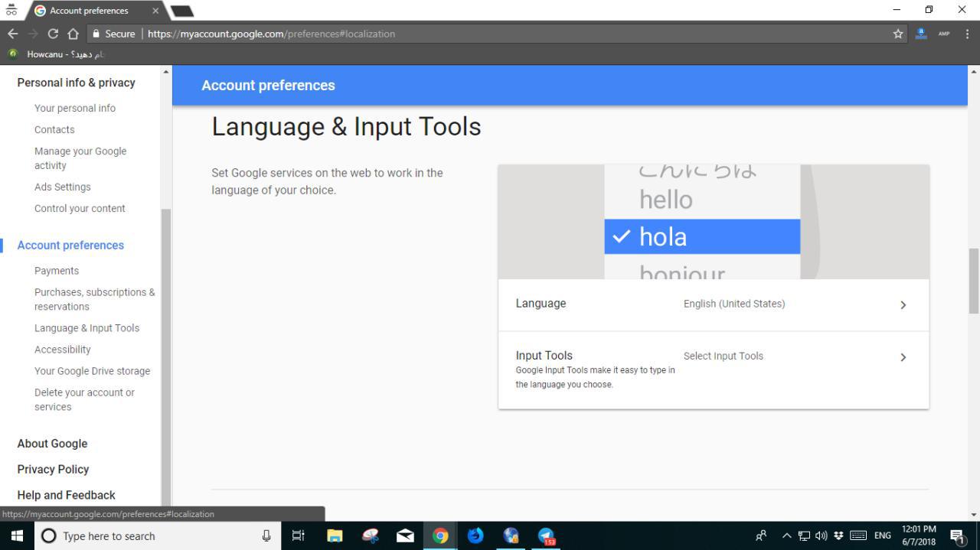Go to Contacts in the sidebar
This screenshot has height=550, width=980.
tap(54, 129)
